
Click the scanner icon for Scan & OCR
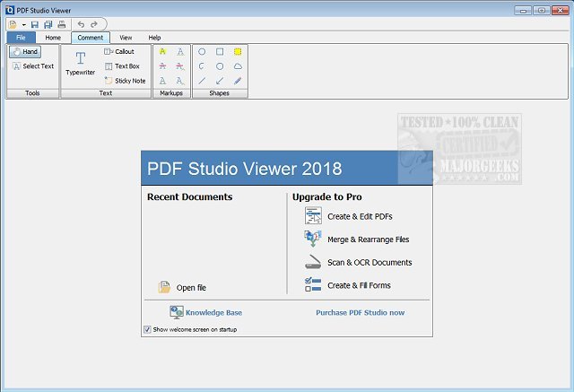(313, 262)
